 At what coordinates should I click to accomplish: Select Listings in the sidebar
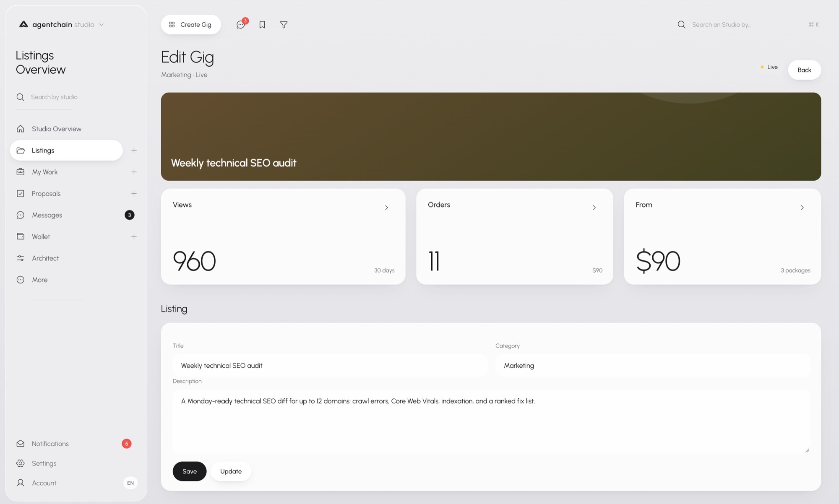(x=66, y=150)
